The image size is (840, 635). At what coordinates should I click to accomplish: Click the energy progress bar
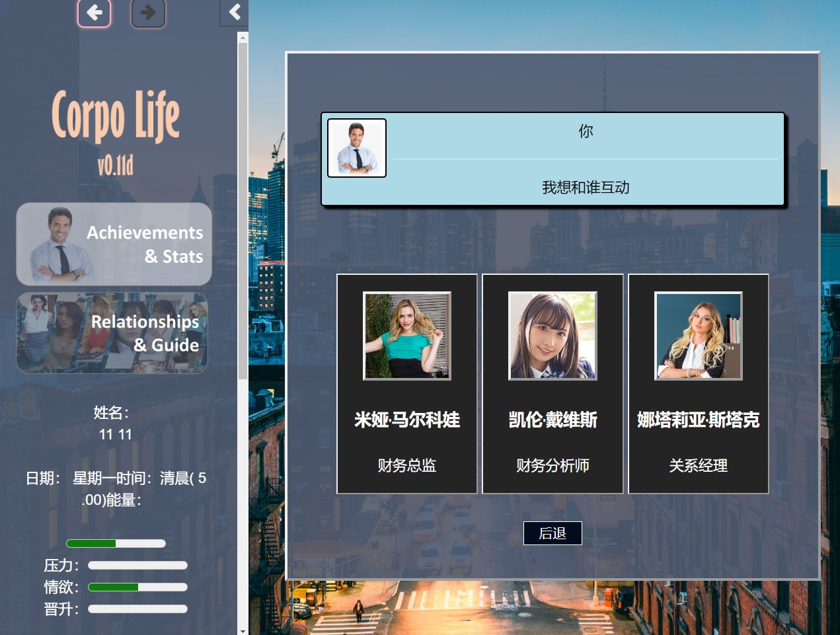116,543
